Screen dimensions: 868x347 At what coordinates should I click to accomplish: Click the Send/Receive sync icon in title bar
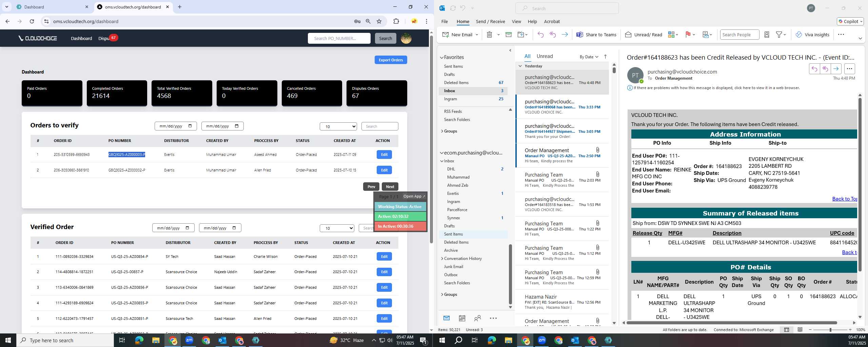tap(453, 8)
